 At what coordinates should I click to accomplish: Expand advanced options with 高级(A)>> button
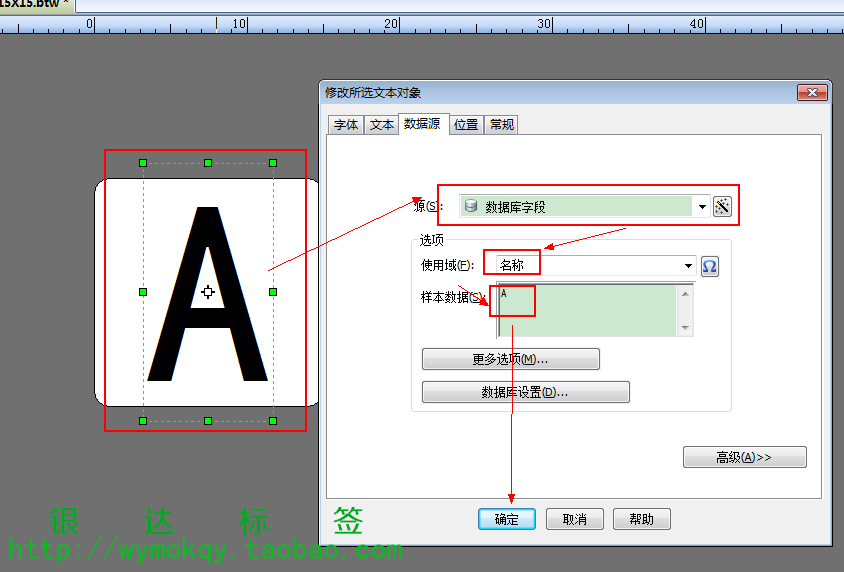(744, 457)
